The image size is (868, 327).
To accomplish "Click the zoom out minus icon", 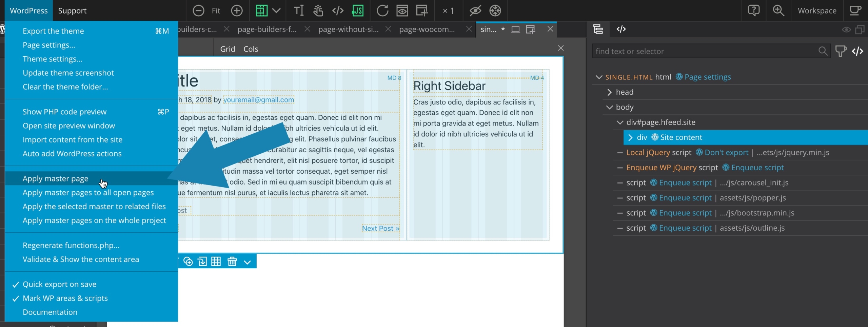I will (198, 11).
